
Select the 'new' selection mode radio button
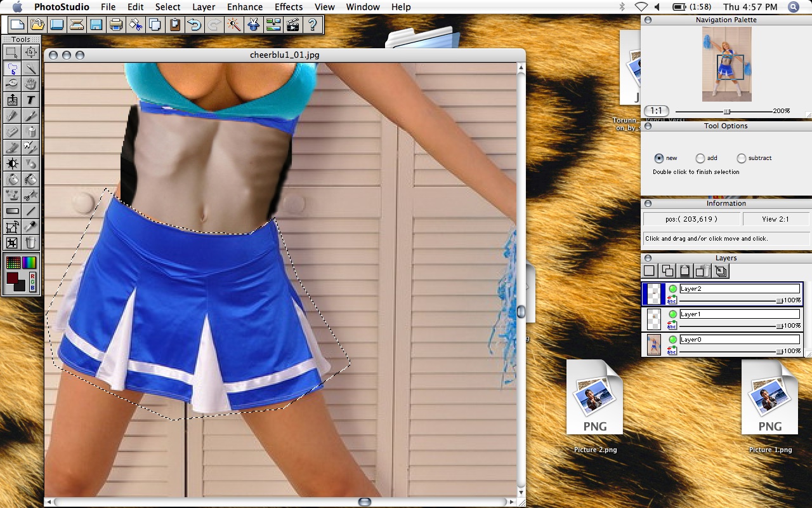coord(659,158)
